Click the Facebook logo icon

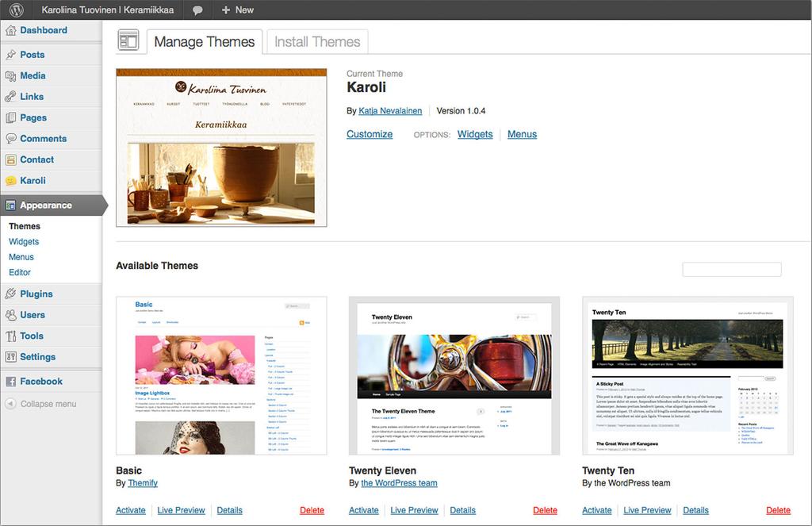click(11, 382)
